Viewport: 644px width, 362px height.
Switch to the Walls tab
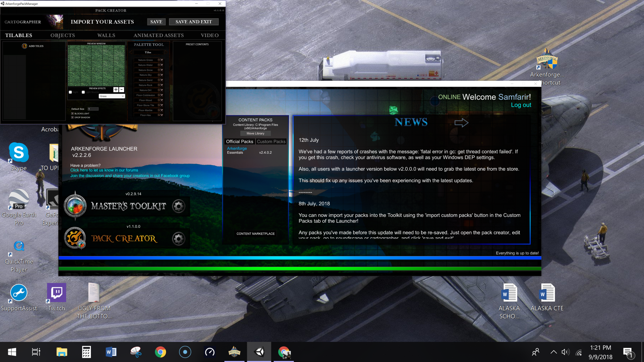point(106,35)
